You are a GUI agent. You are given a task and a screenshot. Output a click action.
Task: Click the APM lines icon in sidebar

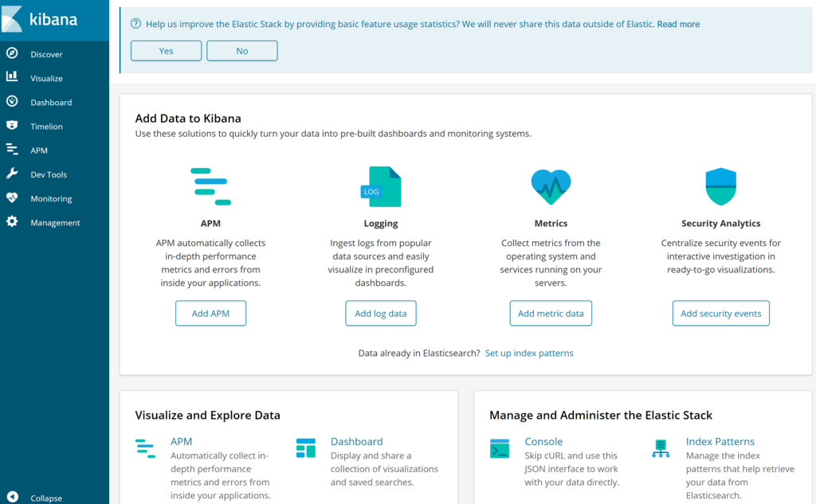tap(12, 149)
